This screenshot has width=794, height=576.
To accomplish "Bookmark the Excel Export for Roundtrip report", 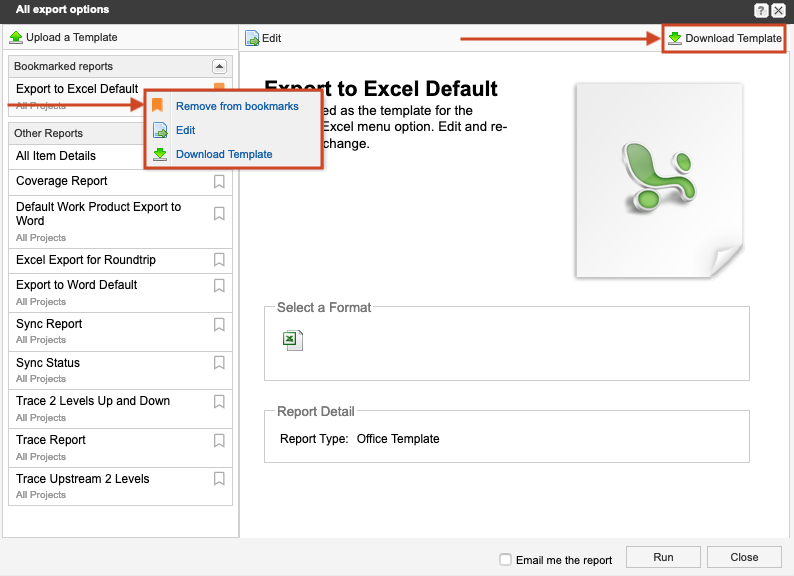I will [x=219, y=260].
